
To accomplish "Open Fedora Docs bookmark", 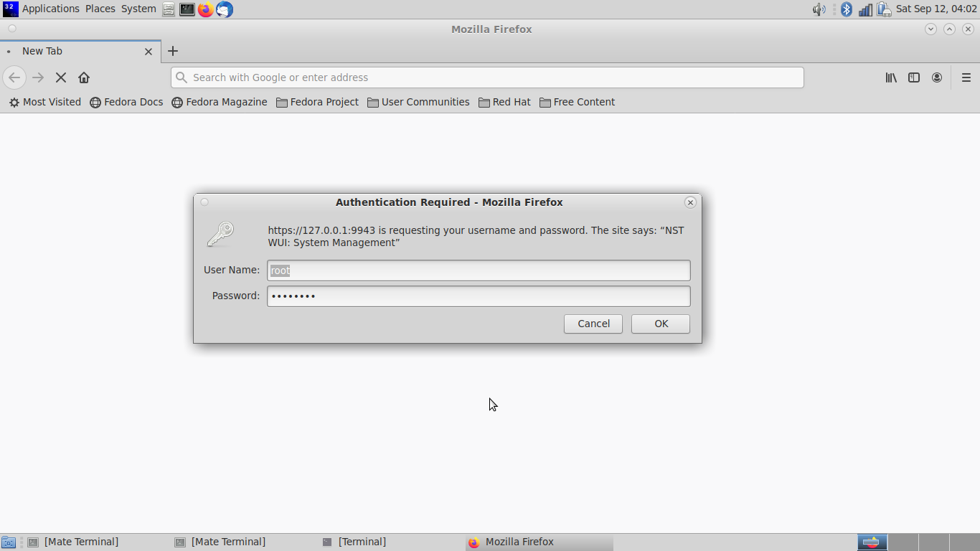I will click(x=126, y=102).
